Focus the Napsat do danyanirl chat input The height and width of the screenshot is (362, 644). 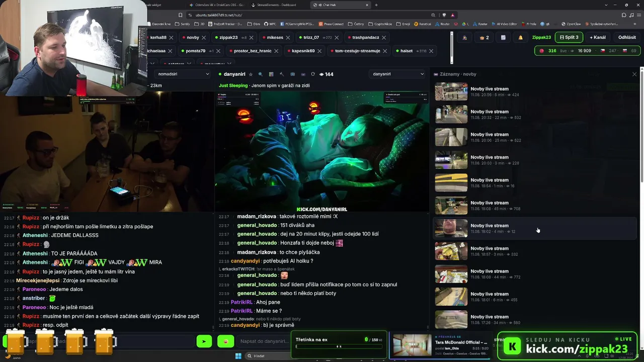[264, 341]
